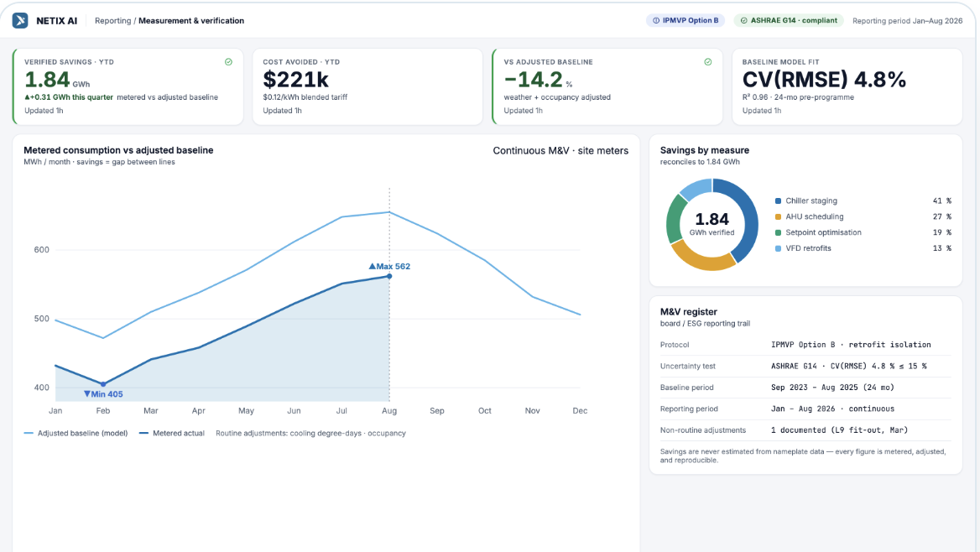The image size is (980, 552).
Task: Open Reporting period Jan–Aug 2026 selector
Action: click(x=908, y=21)
